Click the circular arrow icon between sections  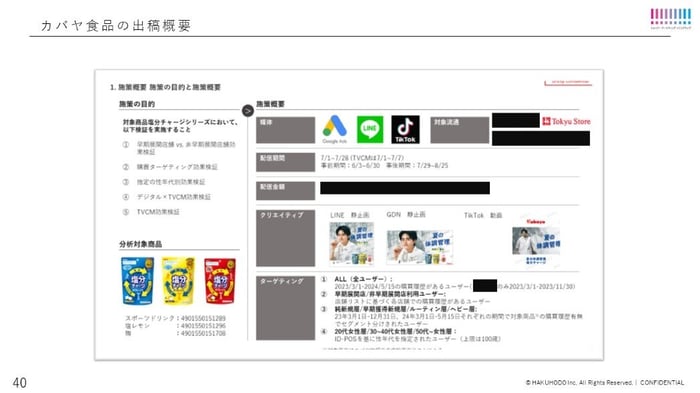tap(248, 110)
